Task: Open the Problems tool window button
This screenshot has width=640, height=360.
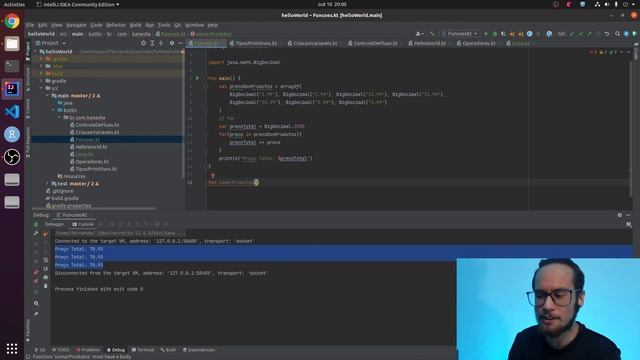Action: point(88,350)
